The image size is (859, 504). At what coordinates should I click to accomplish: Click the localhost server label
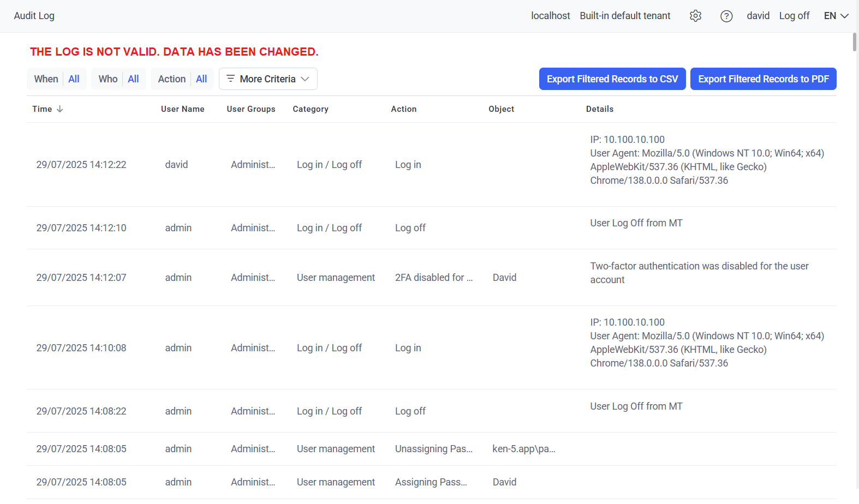(x=550, y=16)
